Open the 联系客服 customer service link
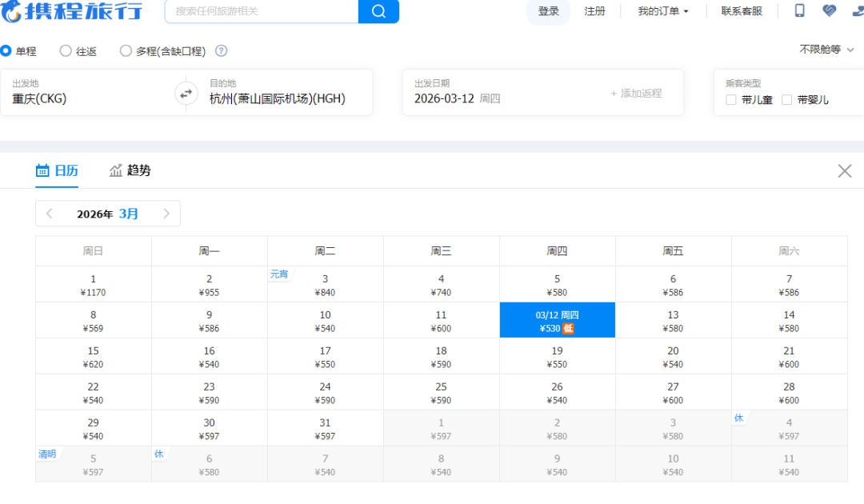This screenshot has height=504, width=864. (x=742, y=11)
